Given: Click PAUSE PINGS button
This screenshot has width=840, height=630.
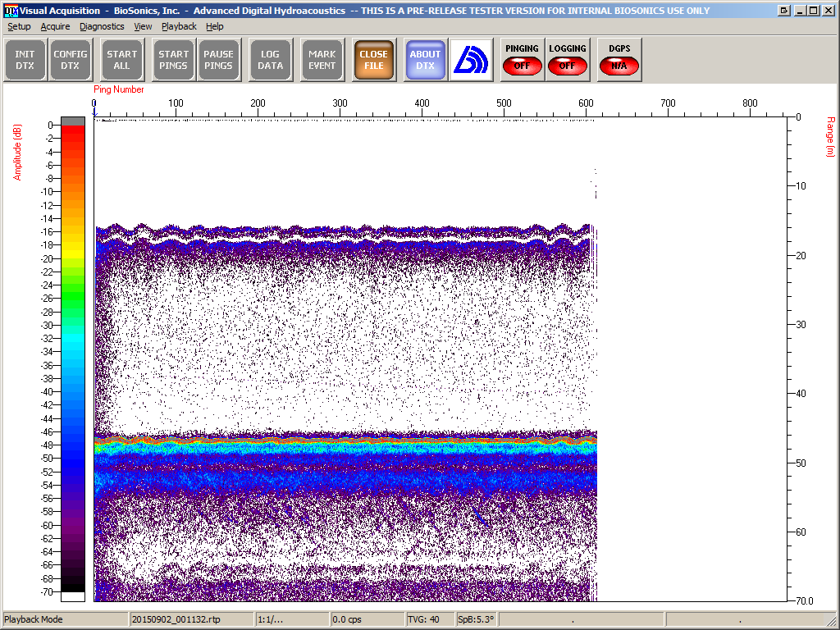Looking at the screenshot, I should [x=218, y=60].
